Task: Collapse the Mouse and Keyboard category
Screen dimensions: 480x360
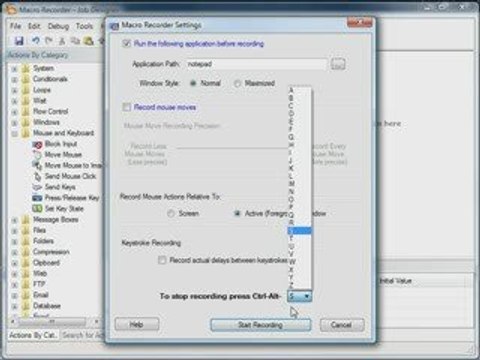Action: pyautogui.click(x=14, y=134)
